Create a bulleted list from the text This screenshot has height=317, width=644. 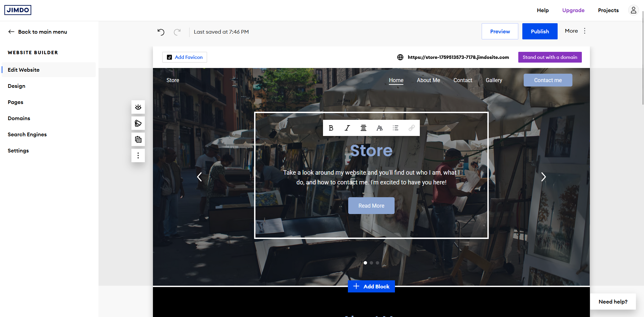(396, 128)
